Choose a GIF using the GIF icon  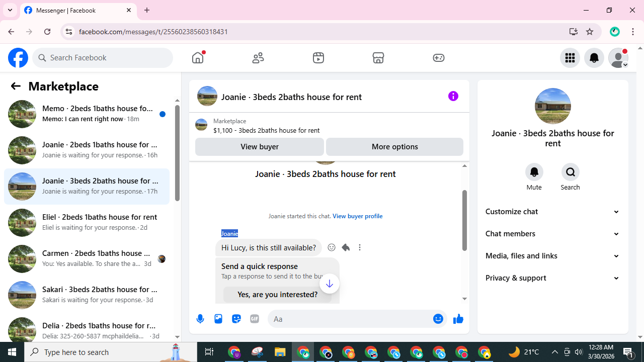tap(255, 319)
